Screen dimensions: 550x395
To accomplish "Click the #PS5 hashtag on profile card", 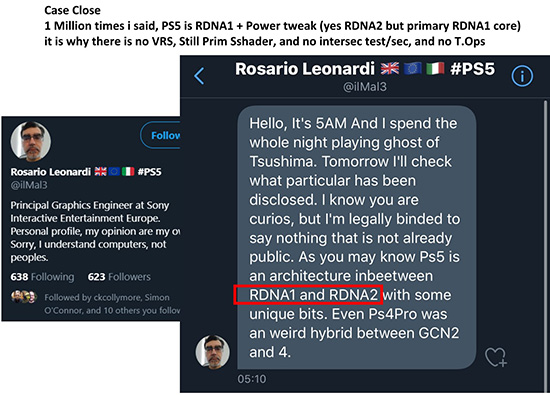I will pos(149,172).
